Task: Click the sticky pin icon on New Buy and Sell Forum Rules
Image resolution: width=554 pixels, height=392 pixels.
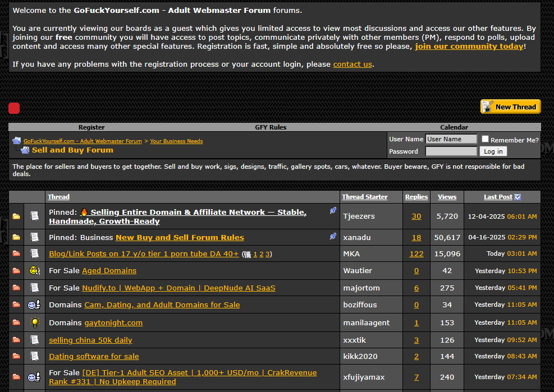Action: pos(333,237)
